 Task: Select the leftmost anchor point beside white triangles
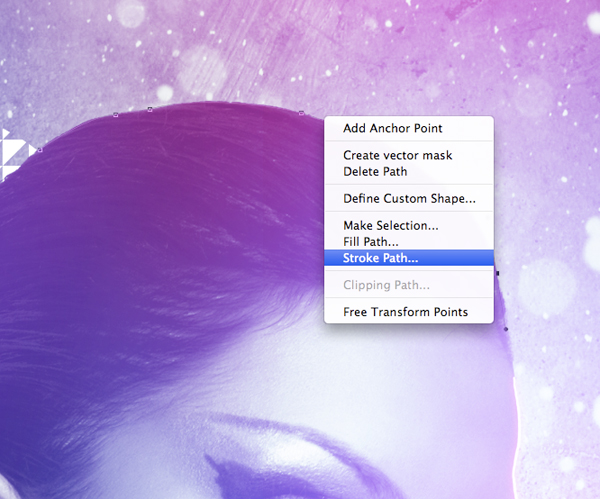[x=40, y=148]
